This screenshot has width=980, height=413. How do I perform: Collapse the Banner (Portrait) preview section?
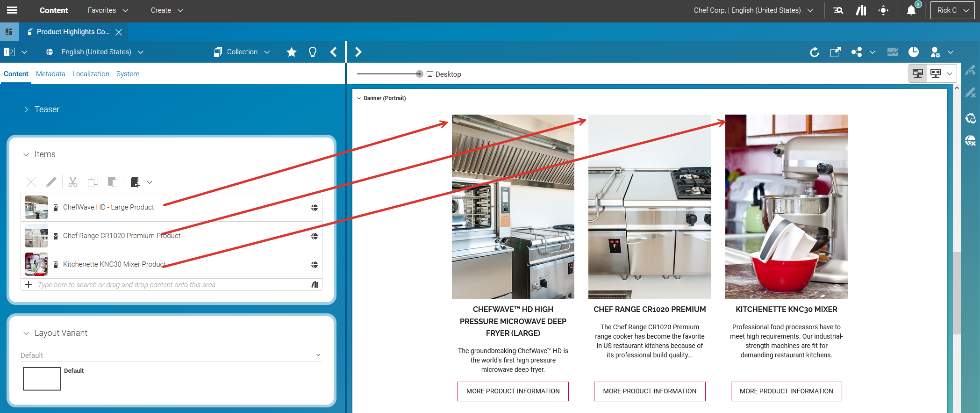click(x=359, y=98)
